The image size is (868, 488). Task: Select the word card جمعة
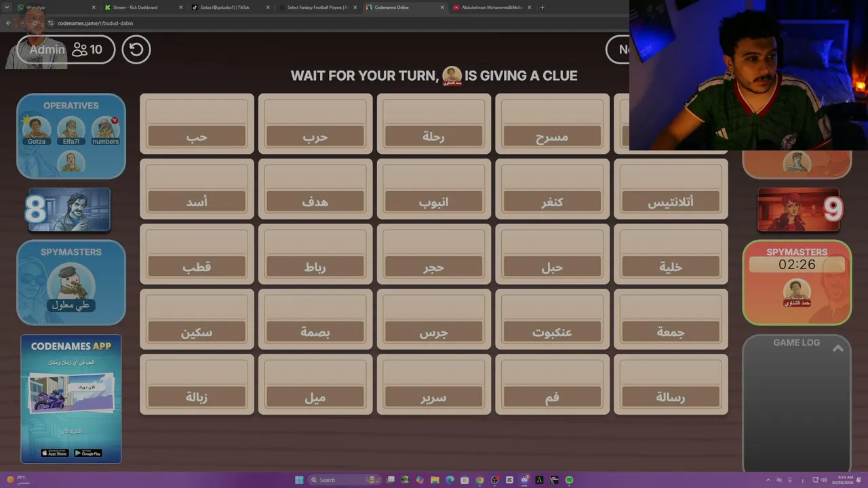tap(671, 319)
